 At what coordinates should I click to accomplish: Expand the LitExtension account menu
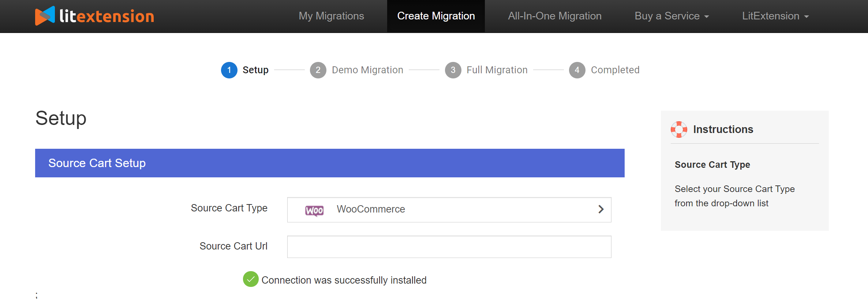775,16
